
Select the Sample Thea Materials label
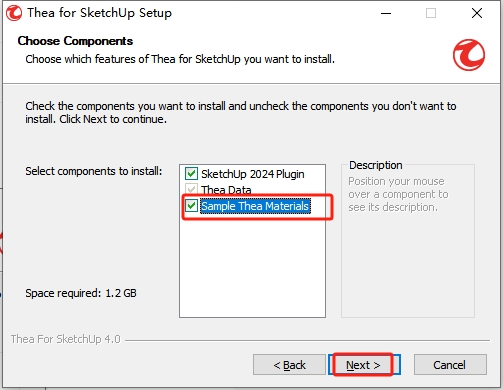255,206
